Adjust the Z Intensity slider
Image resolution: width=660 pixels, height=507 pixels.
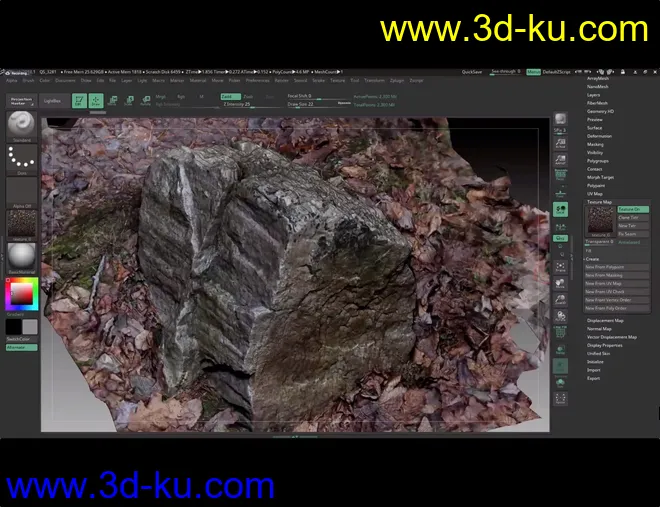(251, 104)
